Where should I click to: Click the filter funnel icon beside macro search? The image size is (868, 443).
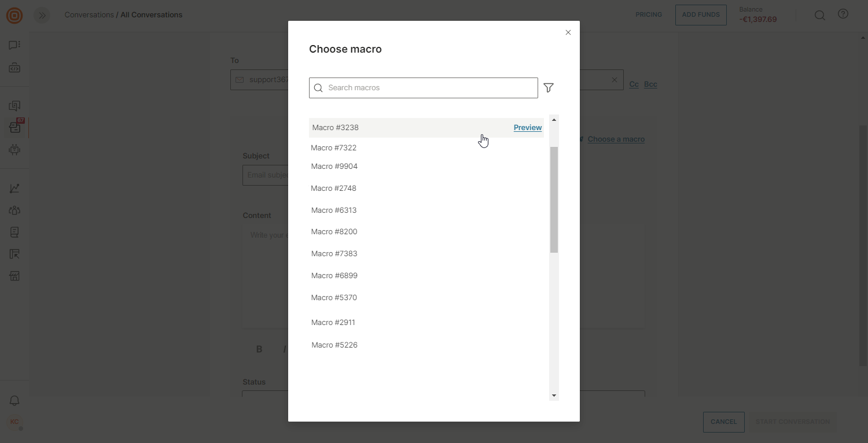point(549,88)
